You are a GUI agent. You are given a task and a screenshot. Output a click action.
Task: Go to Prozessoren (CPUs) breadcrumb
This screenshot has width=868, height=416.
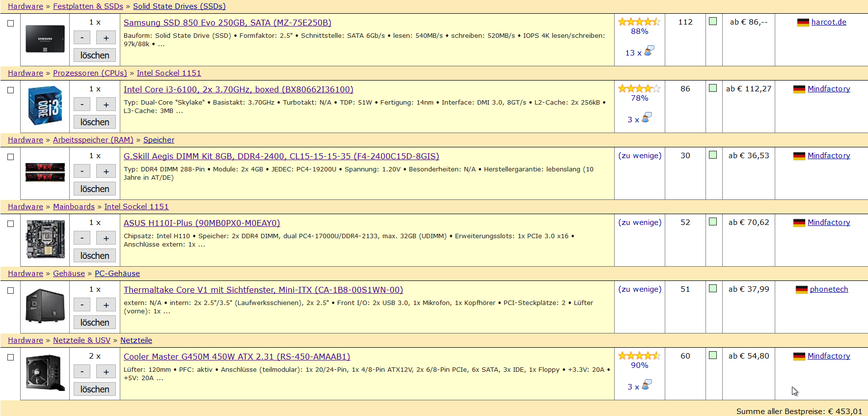click(x=90, y=73)
